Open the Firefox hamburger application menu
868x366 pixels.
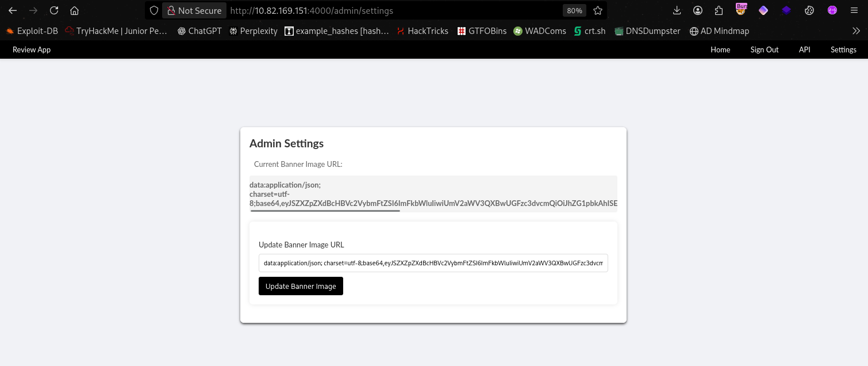855,10
